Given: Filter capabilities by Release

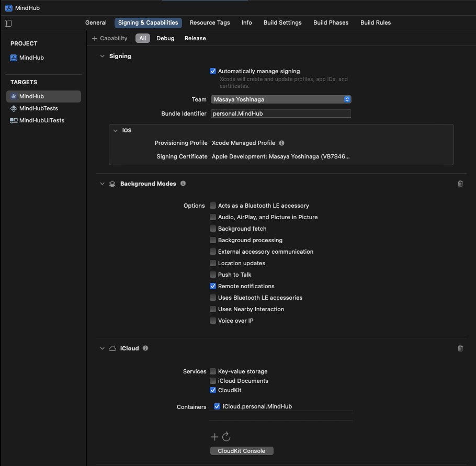Looking at the screenshot, I should [x=195, y=39].
